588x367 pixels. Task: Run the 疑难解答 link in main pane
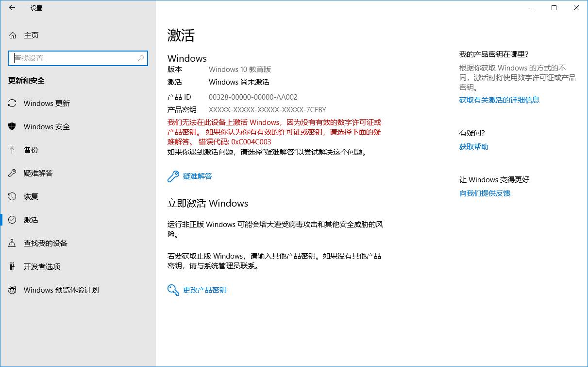[198, 176]
